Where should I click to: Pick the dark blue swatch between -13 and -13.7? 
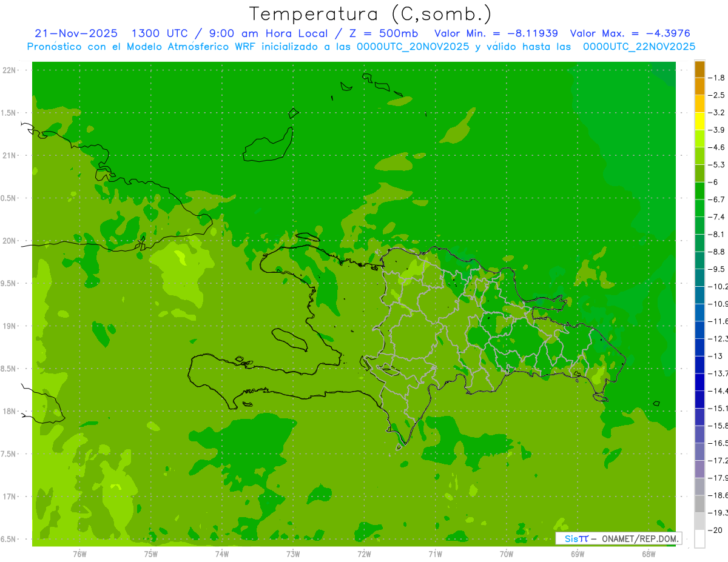699,364
